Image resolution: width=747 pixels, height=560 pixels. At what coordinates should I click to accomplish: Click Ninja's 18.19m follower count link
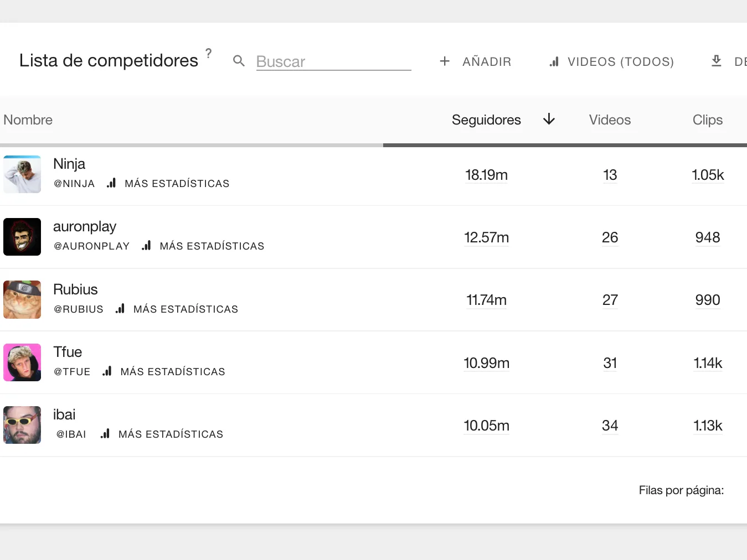[x=486, y=175]
